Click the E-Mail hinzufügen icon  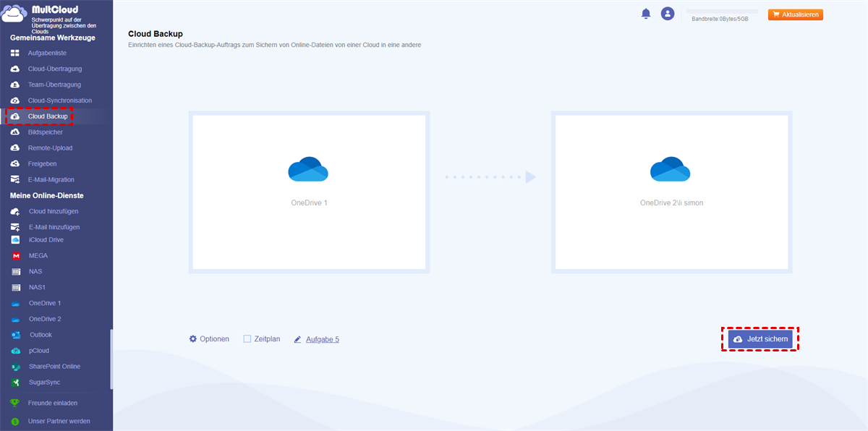(x=14, y=227)
